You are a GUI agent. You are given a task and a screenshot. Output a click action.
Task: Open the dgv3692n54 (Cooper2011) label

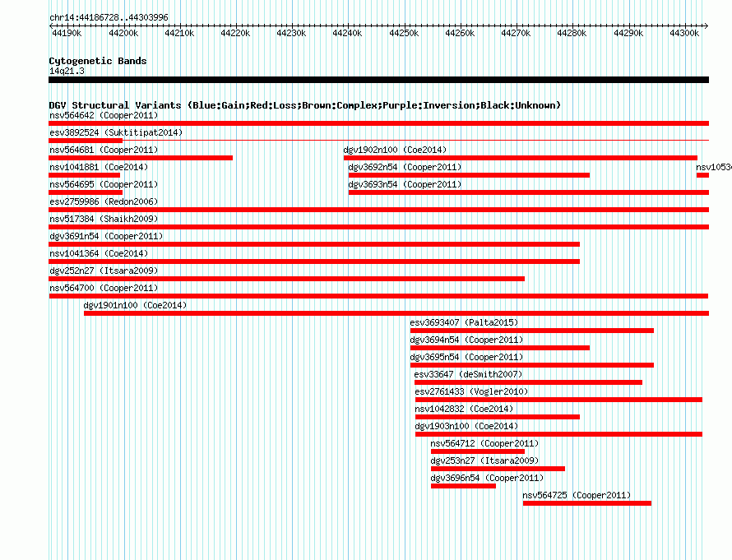(405, 167)
